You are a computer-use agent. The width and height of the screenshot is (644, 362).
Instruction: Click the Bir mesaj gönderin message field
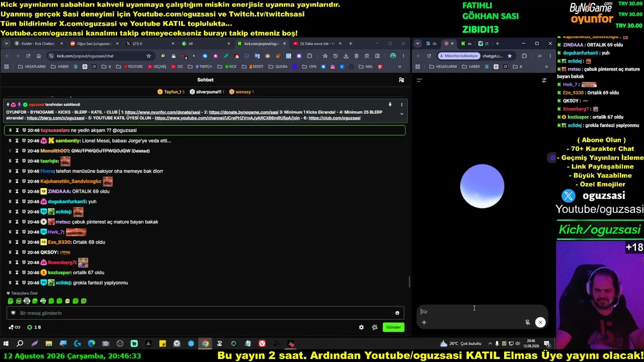205,313
